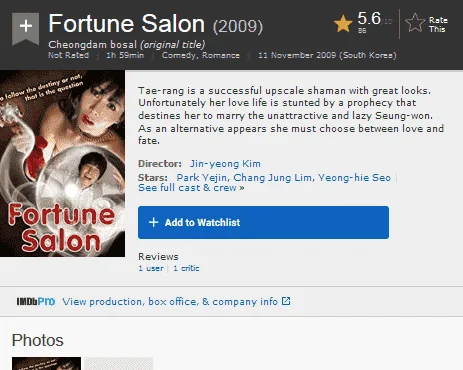The width and height of the screenshot is (463, 370).
Task: Select the Comedy genre link
Action: (179, 55)
